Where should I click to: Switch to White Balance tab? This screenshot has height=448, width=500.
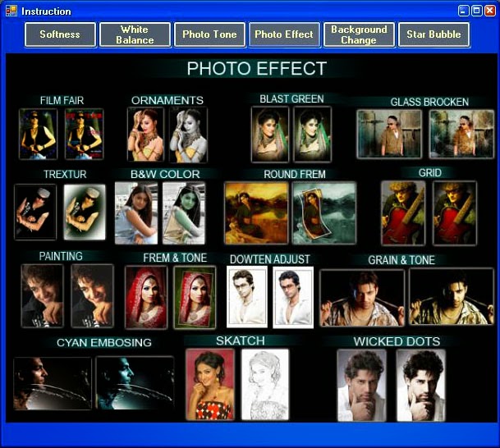tap(135, 34)
